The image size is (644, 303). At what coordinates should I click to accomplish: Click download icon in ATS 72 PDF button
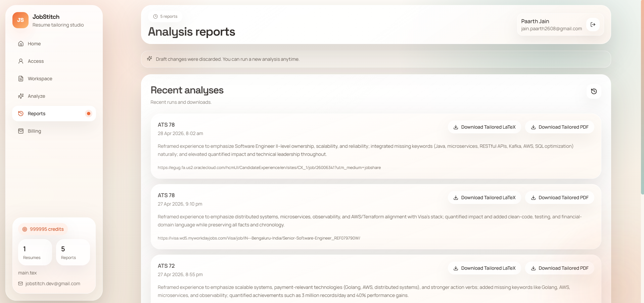[533, 268]
